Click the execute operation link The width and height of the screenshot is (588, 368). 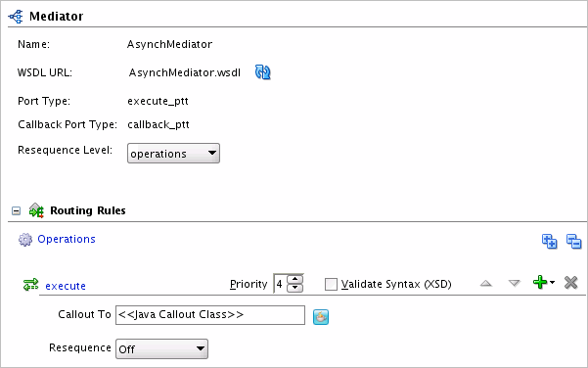[x=66, y=286]
